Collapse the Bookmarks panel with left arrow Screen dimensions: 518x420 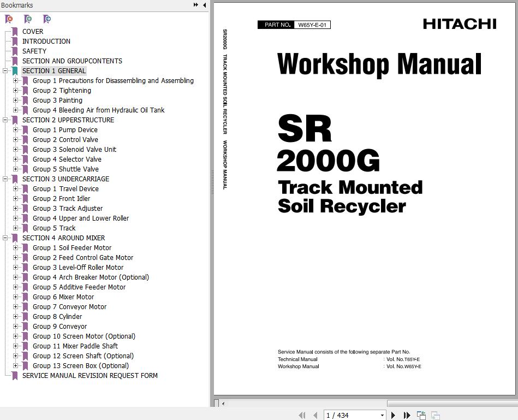click(204, 5)
